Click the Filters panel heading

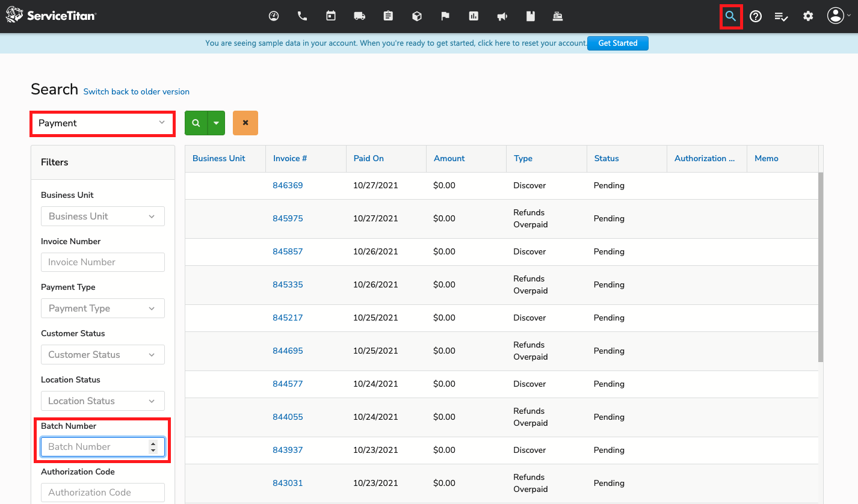click(55, 162)
